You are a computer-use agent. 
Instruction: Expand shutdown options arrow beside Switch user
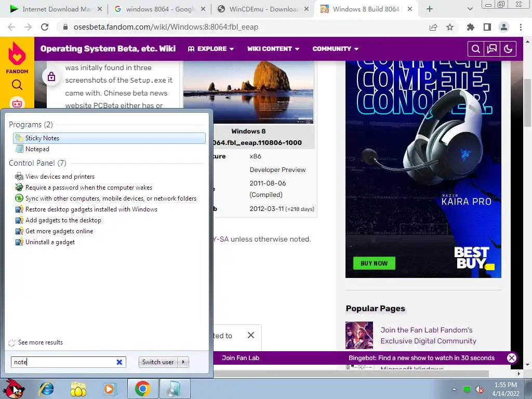(x=183, y=362)
